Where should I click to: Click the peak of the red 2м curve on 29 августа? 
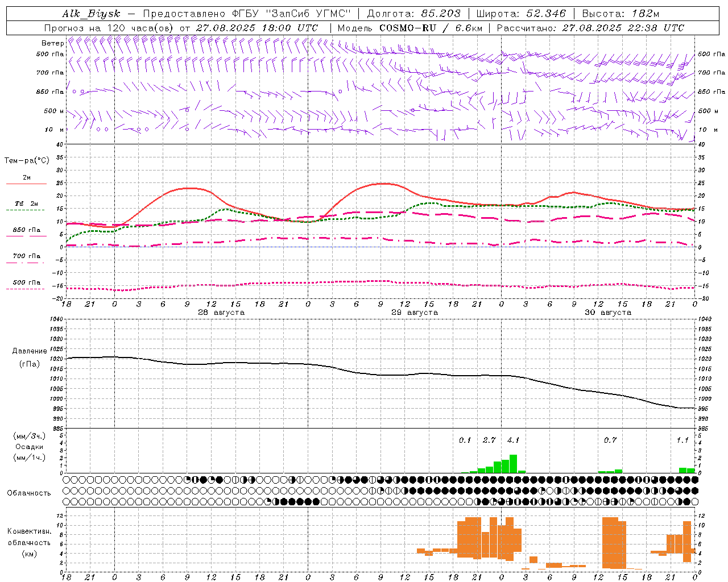coord(385,184)
